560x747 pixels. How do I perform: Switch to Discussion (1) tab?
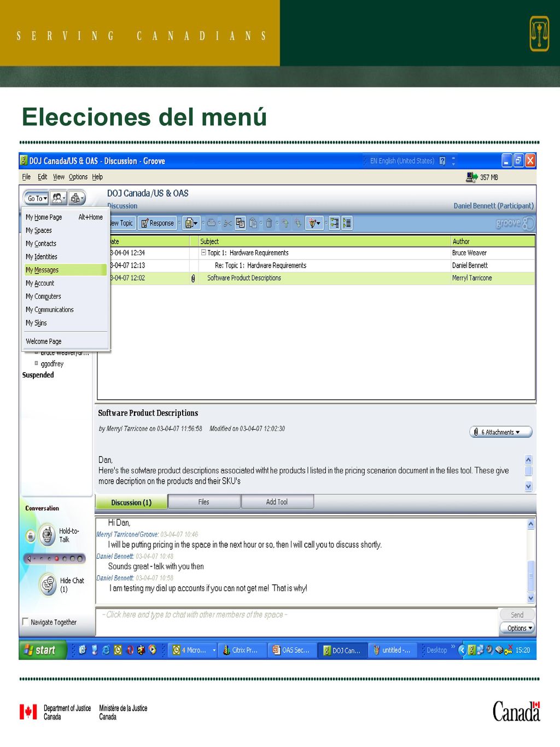131,502
